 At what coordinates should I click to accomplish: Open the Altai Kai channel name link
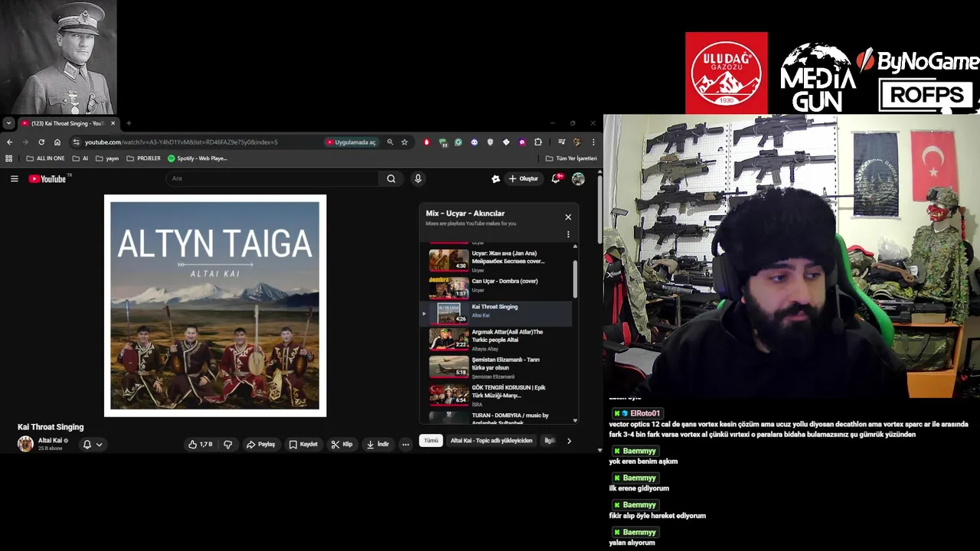coord(50,440)
